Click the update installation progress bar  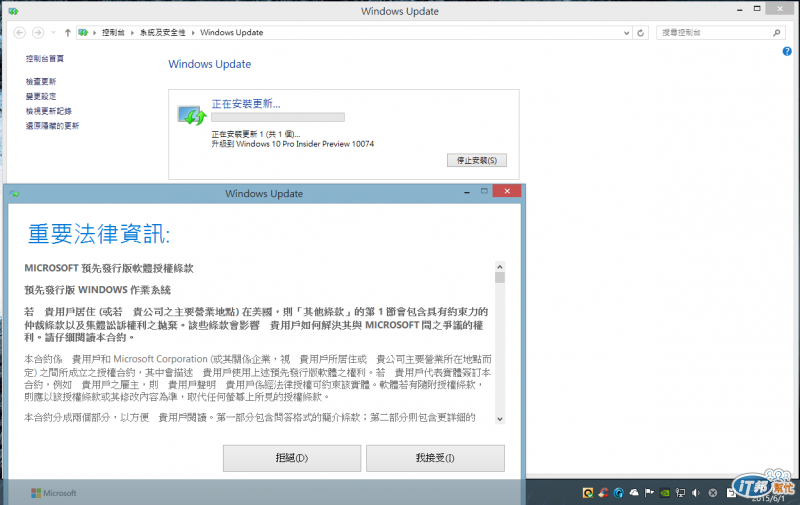[278, 117]
